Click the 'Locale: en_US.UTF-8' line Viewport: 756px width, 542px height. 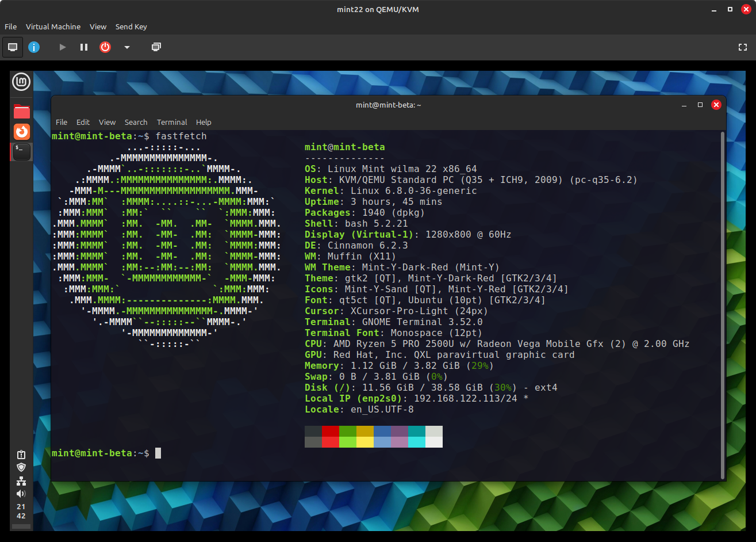pyautogui.click(x=359, y=410)
